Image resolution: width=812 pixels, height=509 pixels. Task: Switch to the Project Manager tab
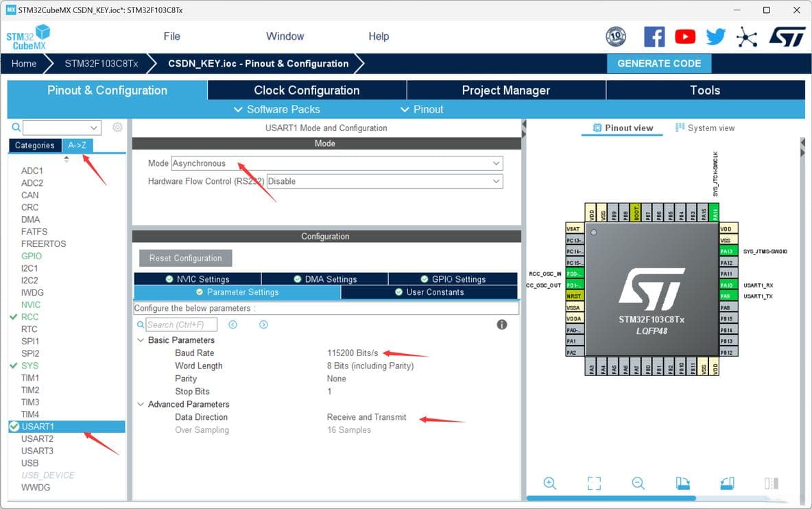pos(506,90)
